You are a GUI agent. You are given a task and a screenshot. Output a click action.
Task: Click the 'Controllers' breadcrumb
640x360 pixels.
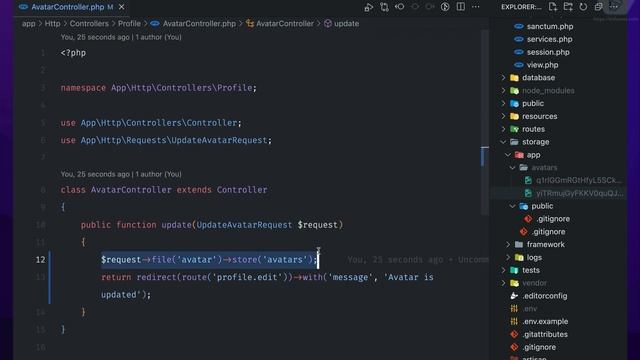(x=89, y=24)
